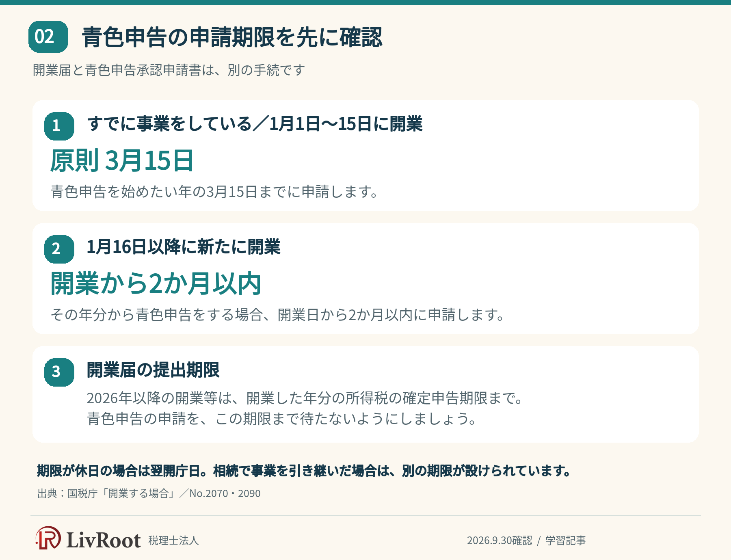
Task: Click the teal text "原則 3月15日"
Action: [122, 160]
